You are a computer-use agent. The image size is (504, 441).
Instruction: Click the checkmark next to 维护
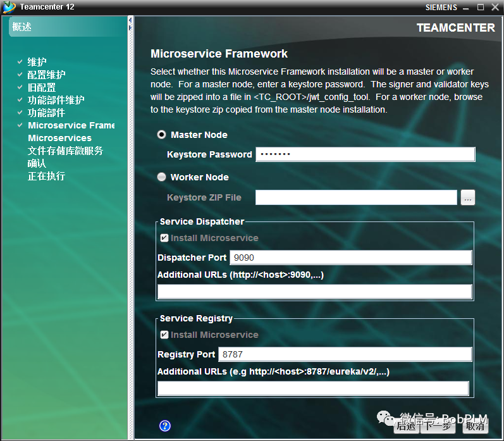click(x=20, y=61)
